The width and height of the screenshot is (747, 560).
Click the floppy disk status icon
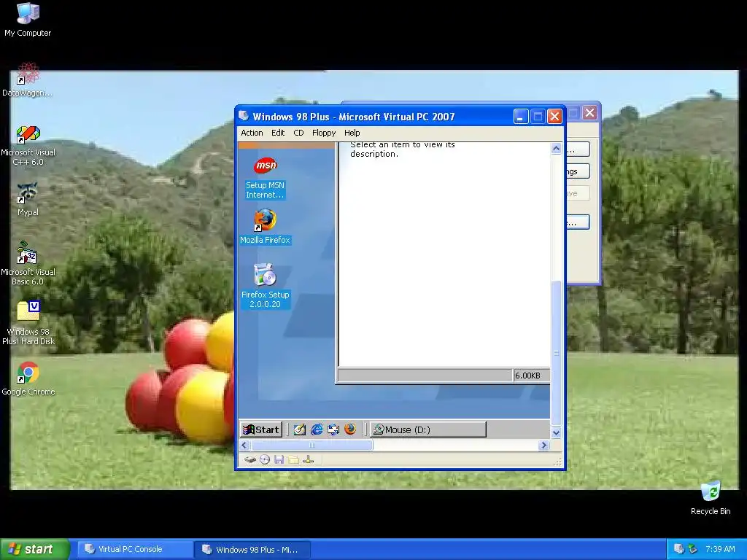point(279,459)
